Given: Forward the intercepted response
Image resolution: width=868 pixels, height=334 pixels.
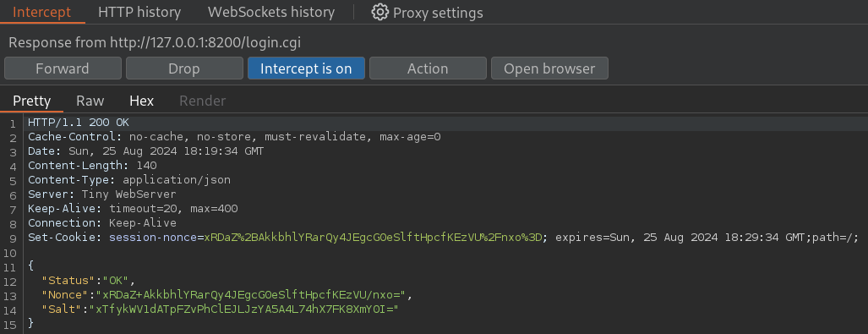Looking at the screenshot, I should point(63,68).
